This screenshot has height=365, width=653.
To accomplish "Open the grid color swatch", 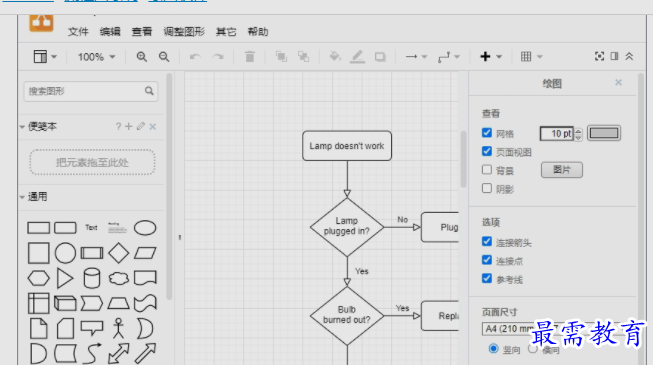I will [x=604, y=133].
